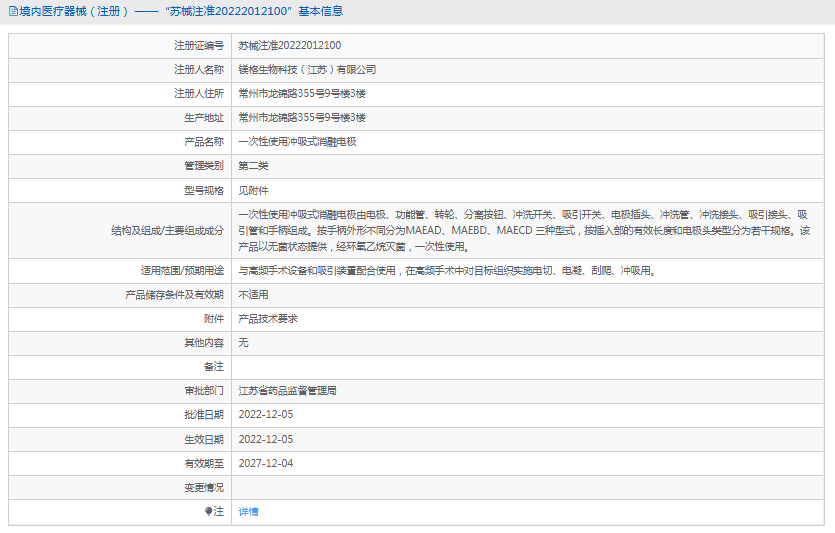
Task: Click the 适用范围/预期用途 description text
Action: (447, 270)
